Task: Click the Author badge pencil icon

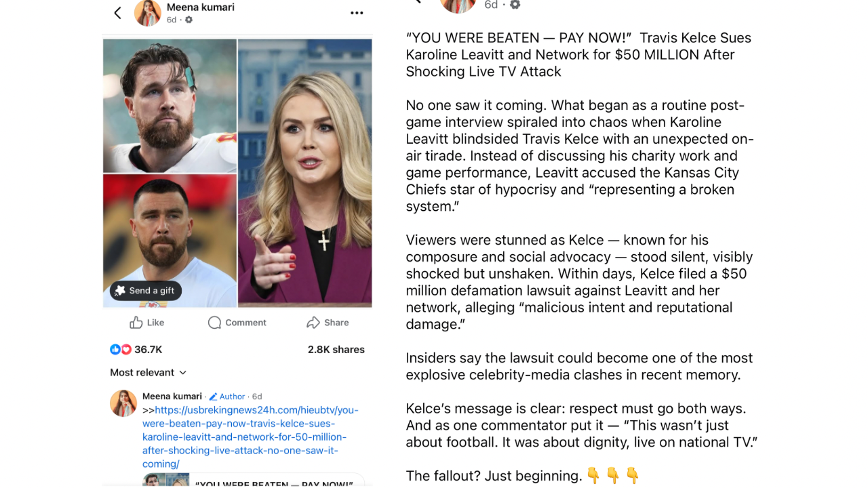Action: click(213, 396)
